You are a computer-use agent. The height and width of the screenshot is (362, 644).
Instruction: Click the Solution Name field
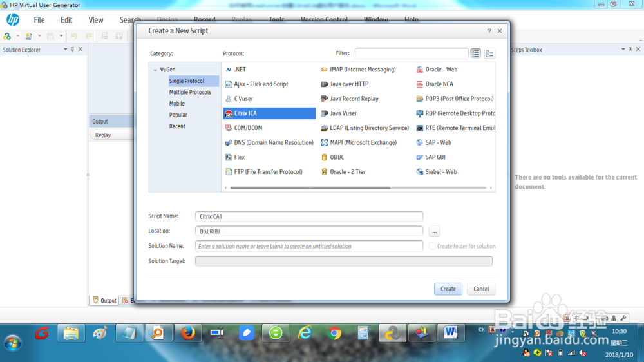[x=309, y=246]
